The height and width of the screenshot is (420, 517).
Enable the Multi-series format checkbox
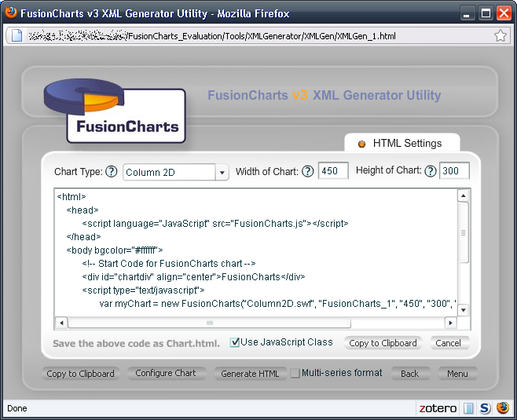(x=295, y=374)
